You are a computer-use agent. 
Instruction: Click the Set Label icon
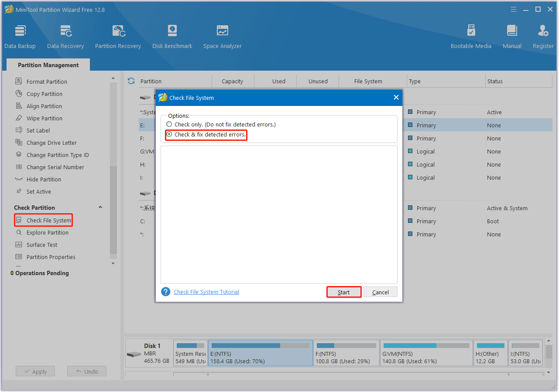click(19, 130)
